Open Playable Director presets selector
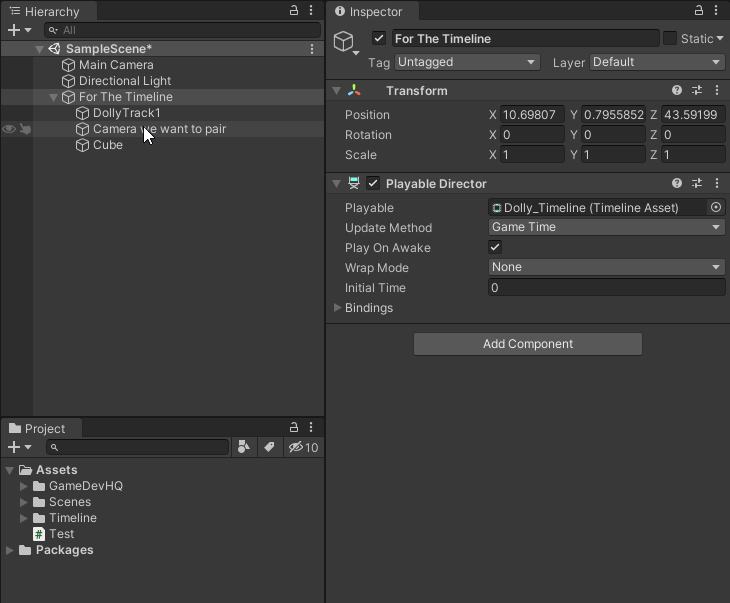 (697, 183)
